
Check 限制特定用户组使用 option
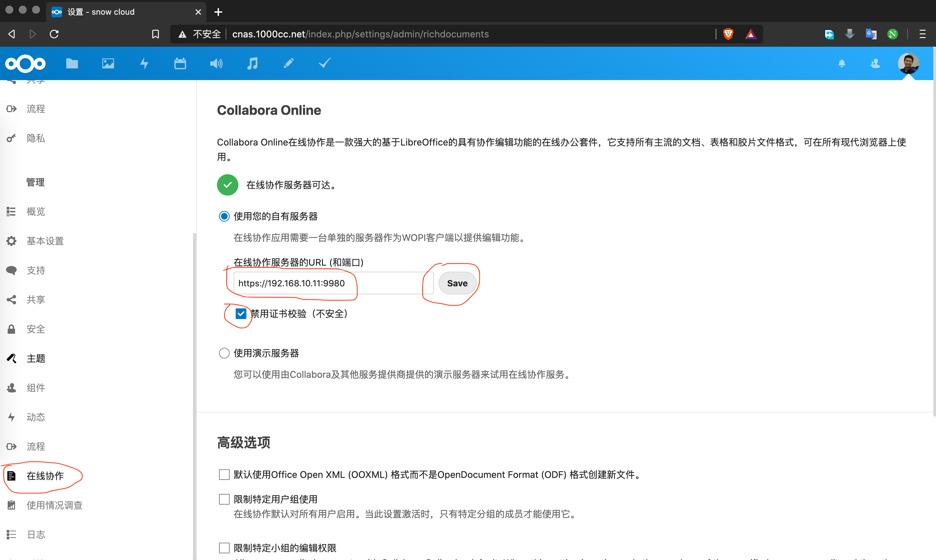(x=224, y=499)
